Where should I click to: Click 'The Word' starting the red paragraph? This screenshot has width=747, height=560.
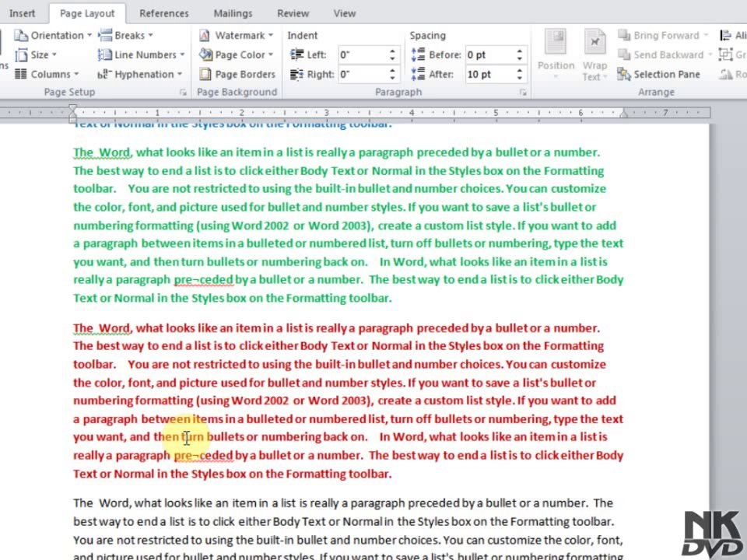click(101, 328)
